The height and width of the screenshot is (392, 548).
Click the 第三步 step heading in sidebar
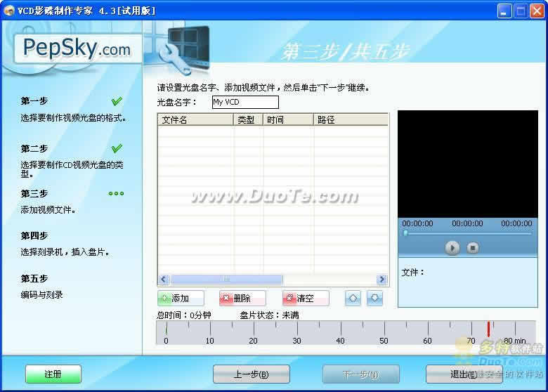34,194
